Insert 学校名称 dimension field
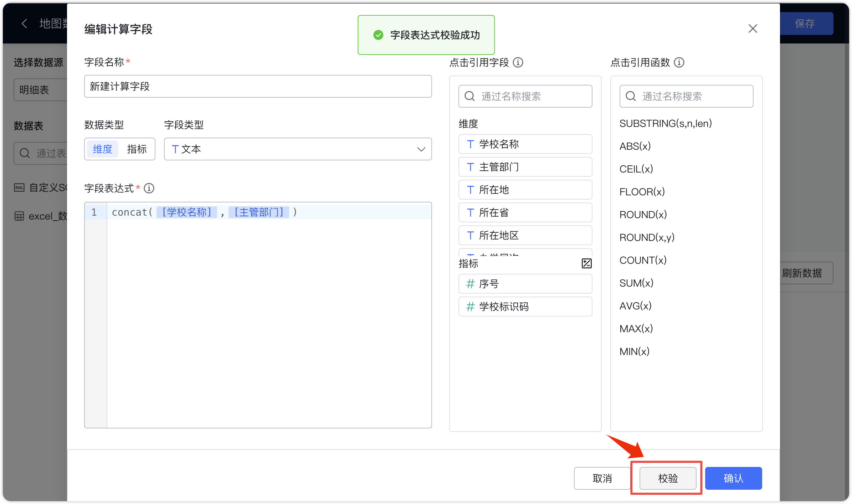The width and height of the screenshot is (852, 504). 525,144
